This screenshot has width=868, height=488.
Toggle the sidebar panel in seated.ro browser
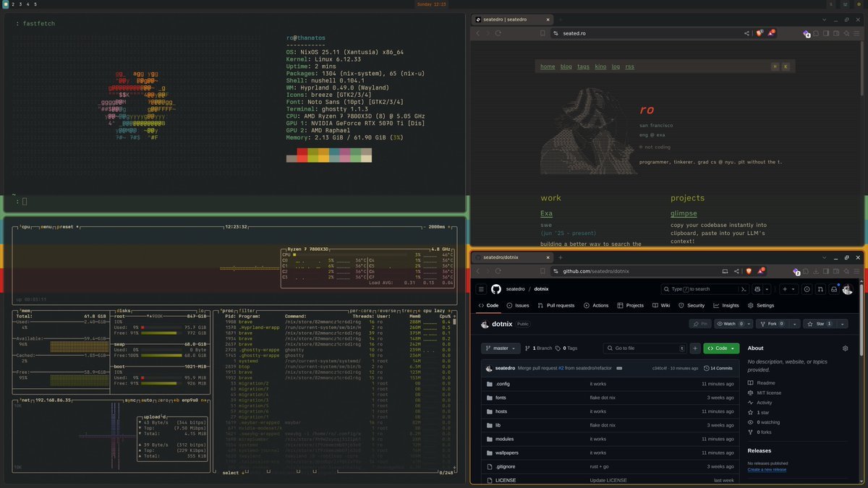825,33
